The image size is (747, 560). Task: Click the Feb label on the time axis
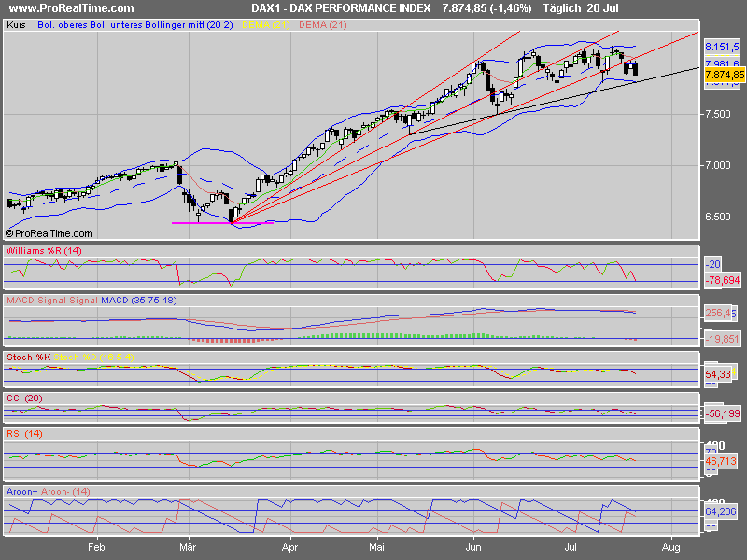pos(97,547)
